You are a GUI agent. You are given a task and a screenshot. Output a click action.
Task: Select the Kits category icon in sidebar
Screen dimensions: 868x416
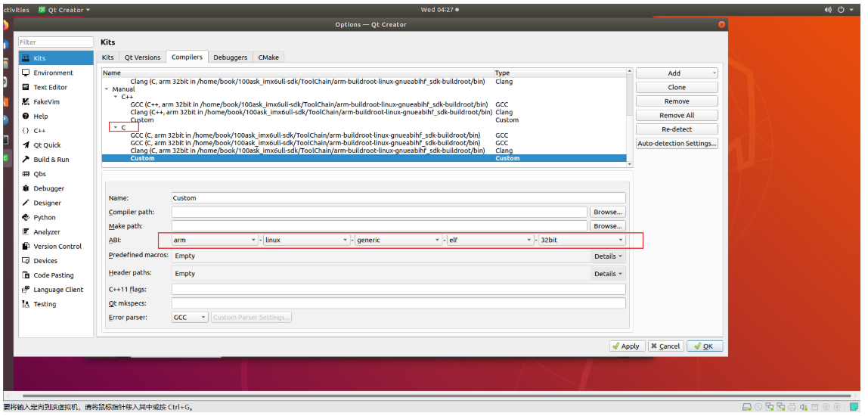[26, 58]
